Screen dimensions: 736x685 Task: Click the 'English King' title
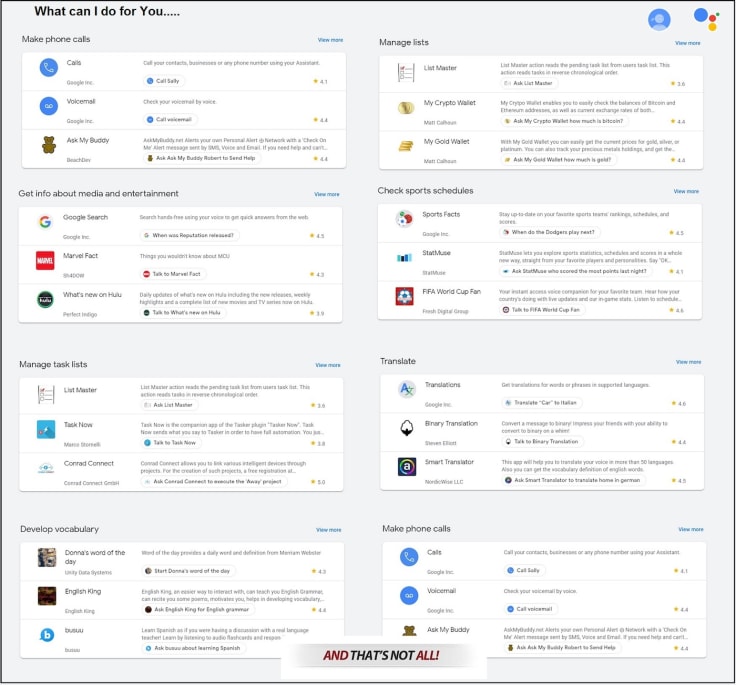point(83,592)
